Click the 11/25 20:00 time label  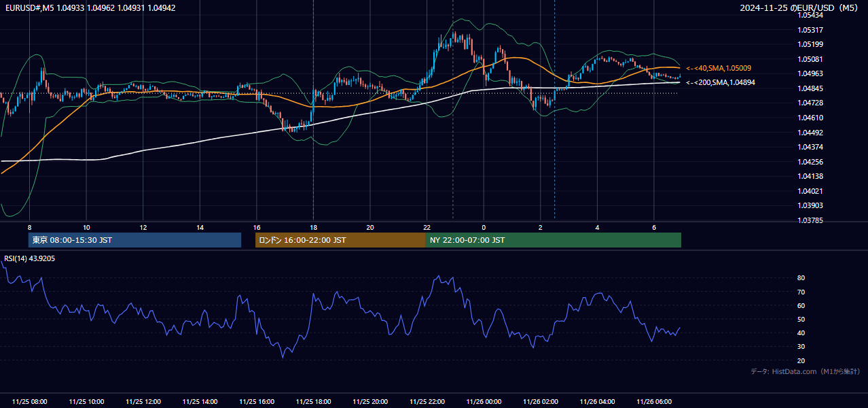coord(369,402)
